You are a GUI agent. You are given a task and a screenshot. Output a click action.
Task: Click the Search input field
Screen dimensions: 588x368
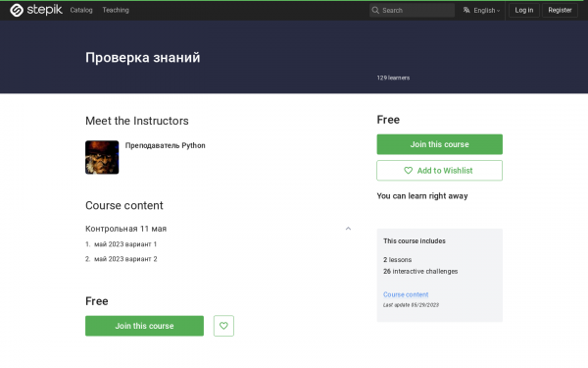point(412,10)
